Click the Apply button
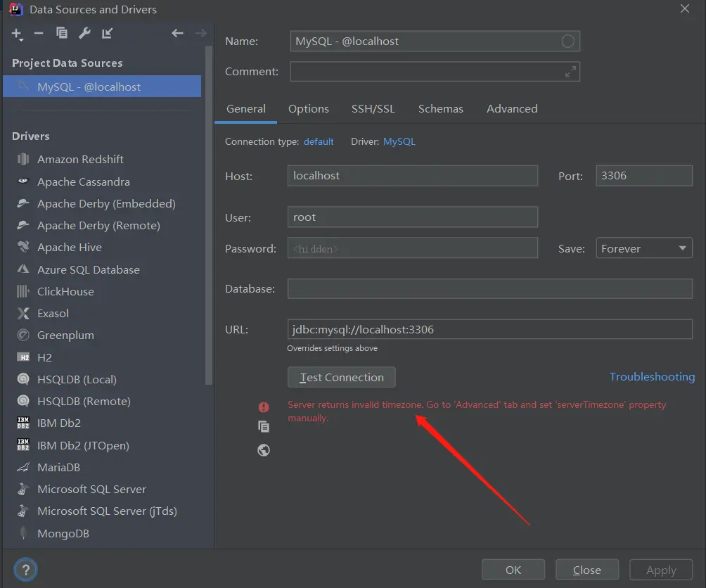Viewport: 706px width, 588px height. [661, 570]
